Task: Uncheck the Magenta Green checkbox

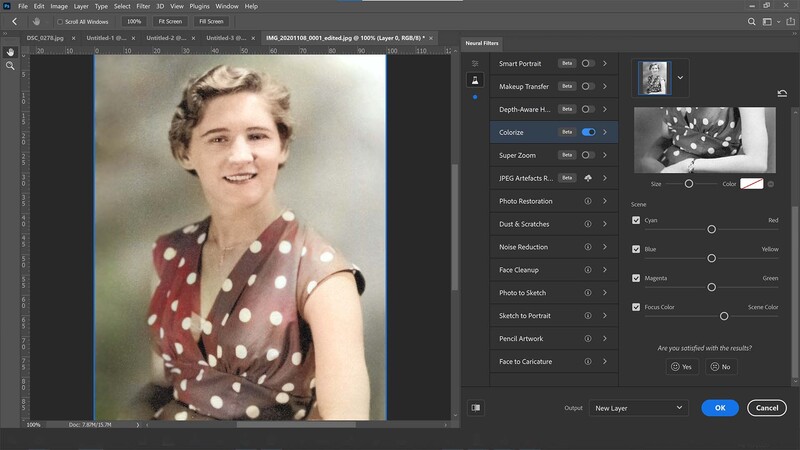Action: [636, 278]
